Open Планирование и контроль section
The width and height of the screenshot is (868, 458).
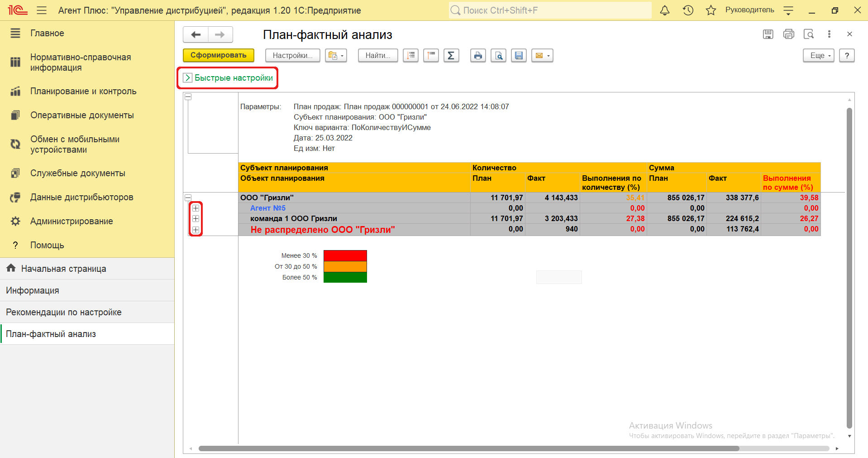click(x=83, y=91)
